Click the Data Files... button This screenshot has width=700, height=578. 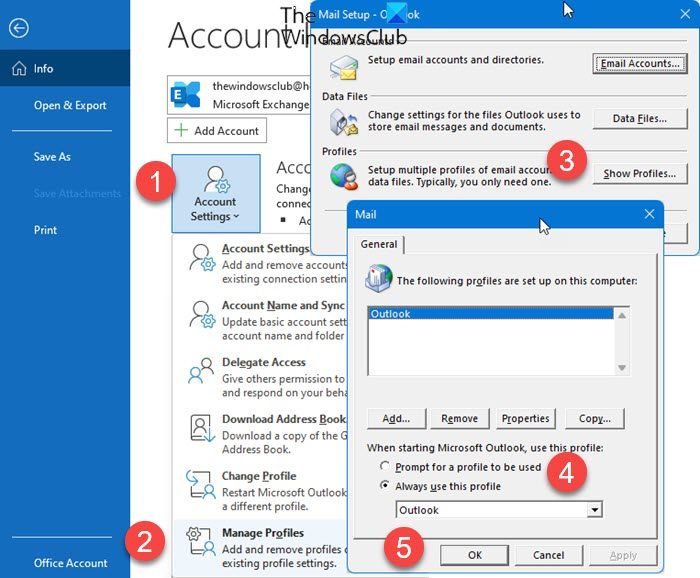point(640,118)
